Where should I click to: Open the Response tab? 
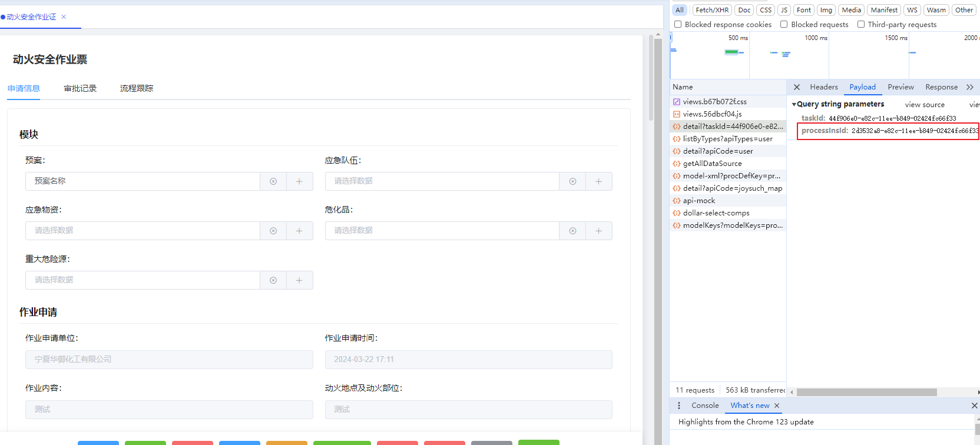941,87
